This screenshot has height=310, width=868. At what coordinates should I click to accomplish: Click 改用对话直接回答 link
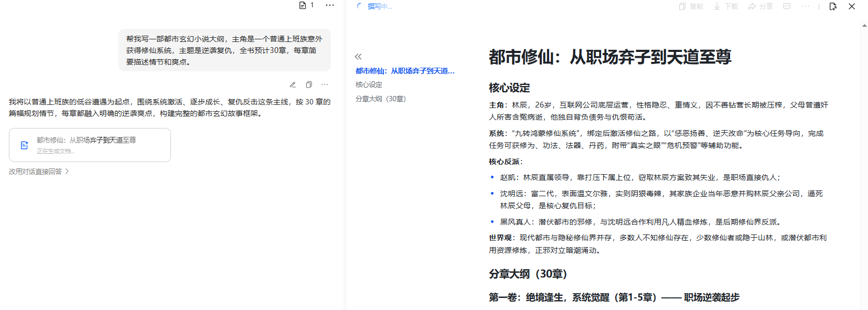click(39, 172)
